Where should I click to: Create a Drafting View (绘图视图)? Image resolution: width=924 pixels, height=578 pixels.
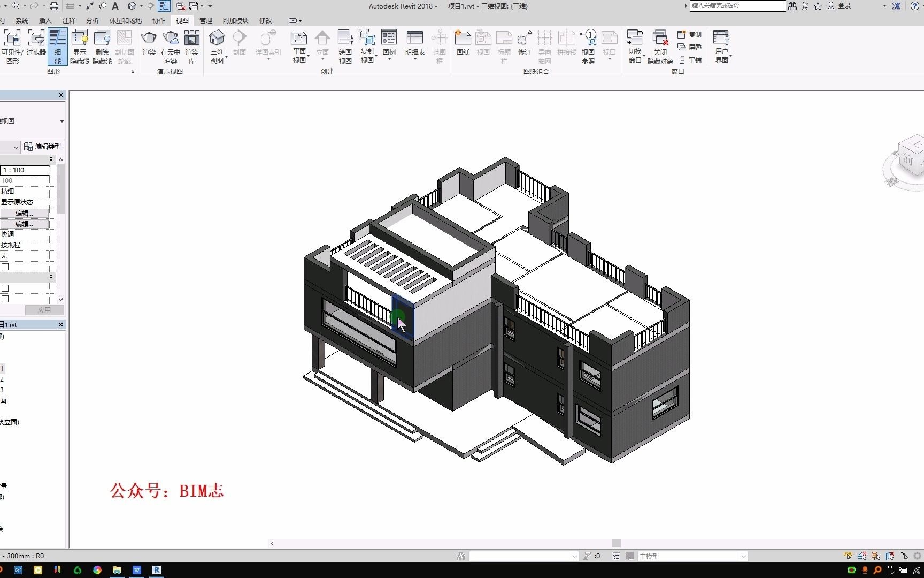[x=345, y=47]
